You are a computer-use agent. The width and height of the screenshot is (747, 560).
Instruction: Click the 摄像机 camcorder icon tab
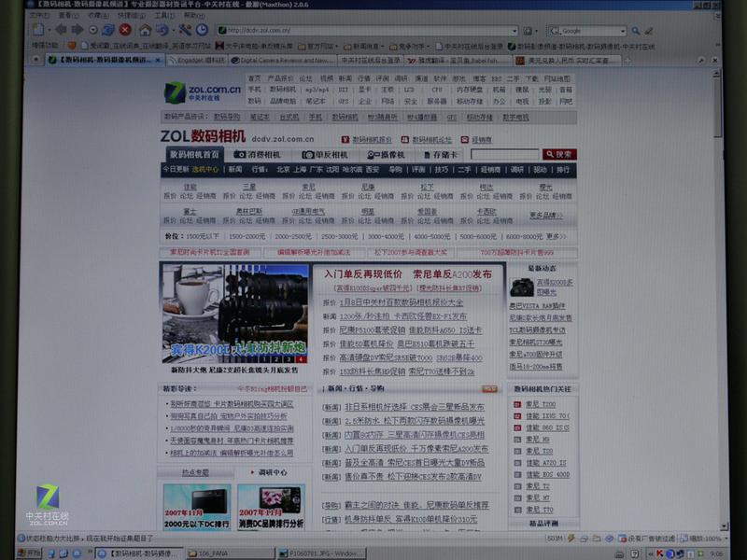386,155
